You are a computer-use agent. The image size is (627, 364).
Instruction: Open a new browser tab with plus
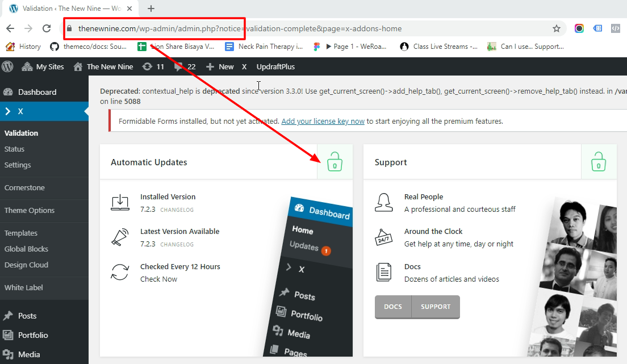coord(151,9)
